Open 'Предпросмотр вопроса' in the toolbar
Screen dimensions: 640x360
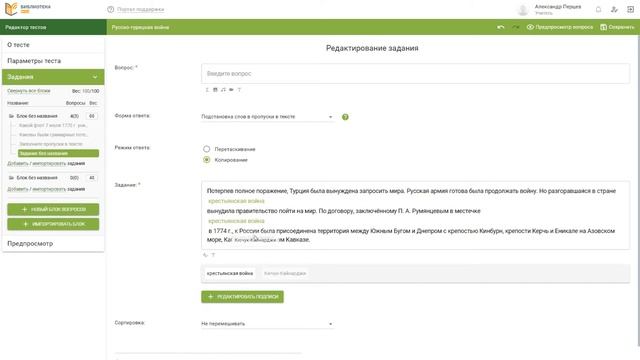click(564, 27)
